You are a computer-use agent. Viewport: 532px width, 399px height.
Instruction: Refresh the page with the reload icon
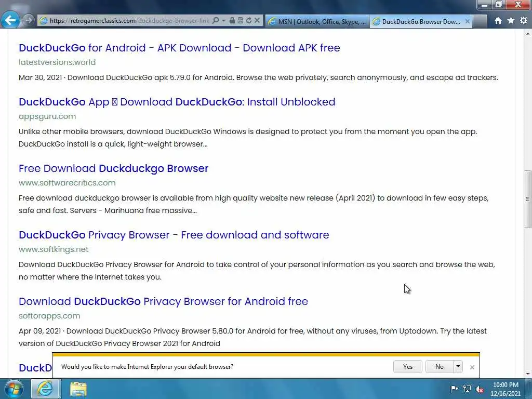(x=249, y=21)
